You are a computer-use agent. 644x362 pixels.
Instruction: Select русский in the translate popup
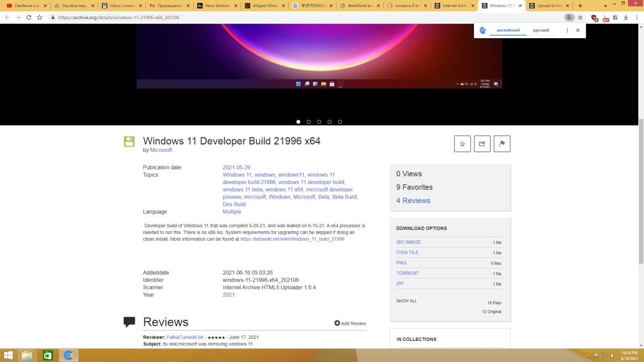coord(541,30)
